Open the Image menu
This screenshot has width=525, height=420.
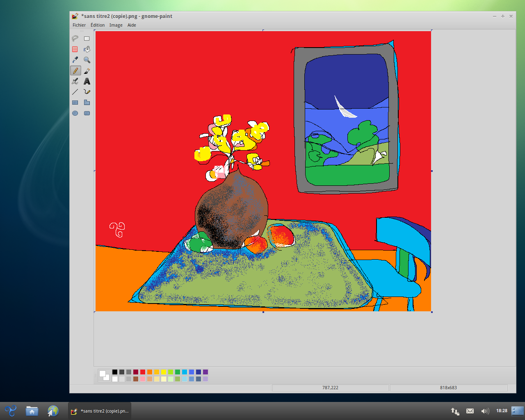click(x=116, y=25)
